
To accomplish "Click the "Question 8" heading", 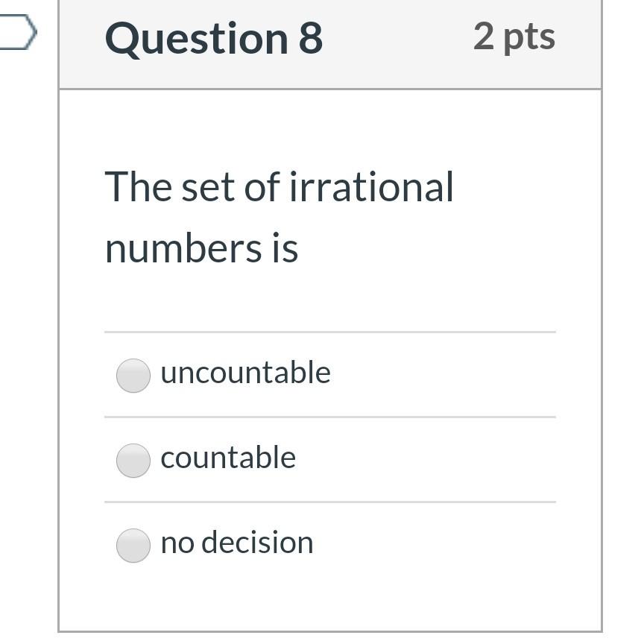I will [x=214, y=39].
